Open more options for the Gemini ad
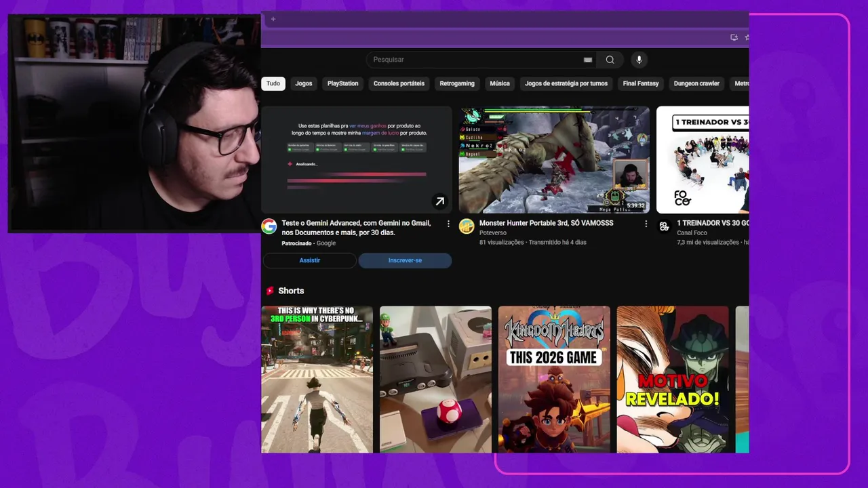This screenshot has width=868, height=488. point(448,224)
